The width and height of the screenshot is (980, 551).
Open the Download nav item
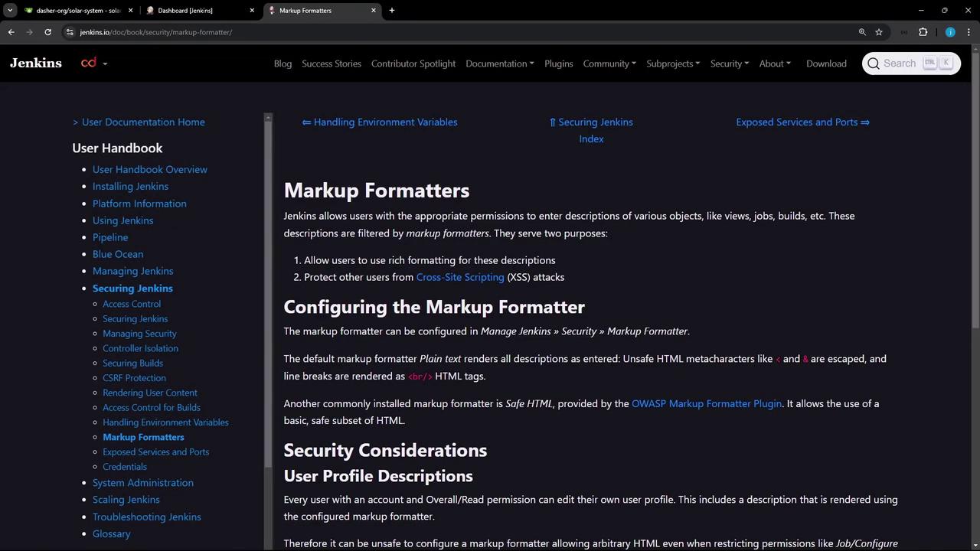(826, 64)
